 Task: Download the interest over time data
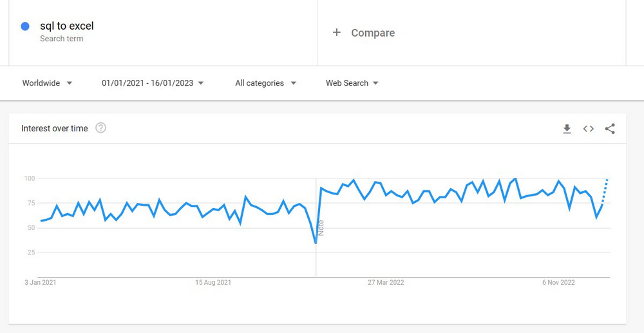pos(567,129)
